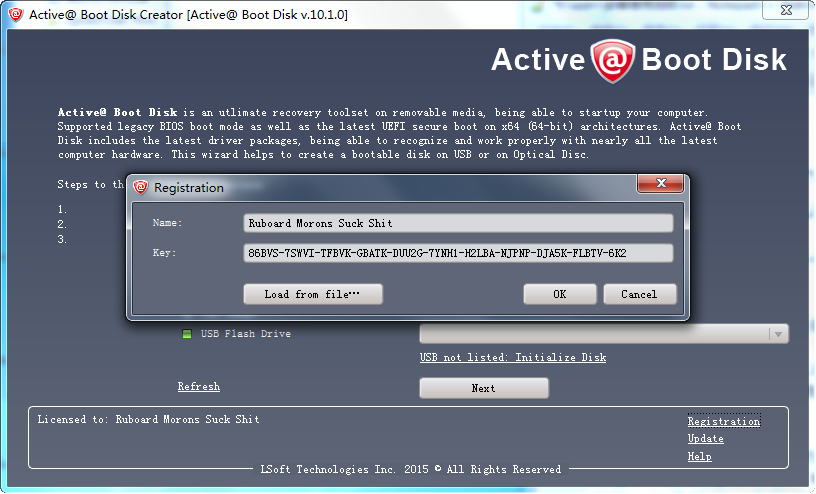Select the USB Flash Drive option
This screenshot has height=494, width=816.
[x=187, y=334]
